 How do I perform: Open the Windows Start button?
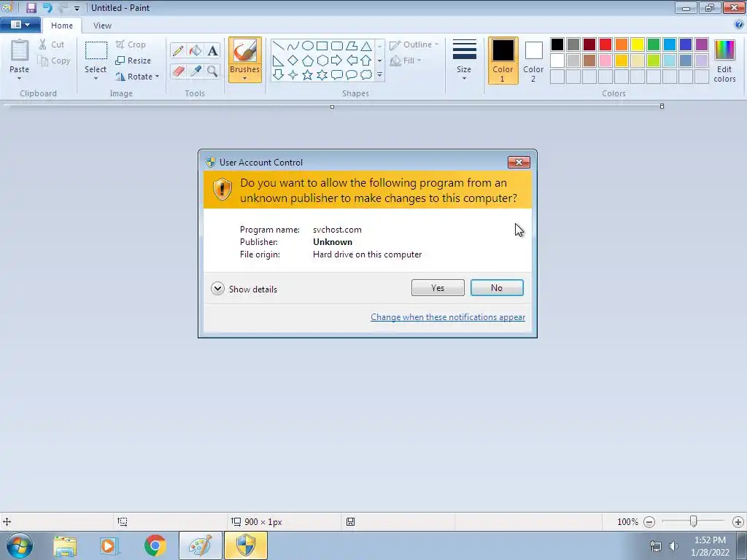[20, 545]
